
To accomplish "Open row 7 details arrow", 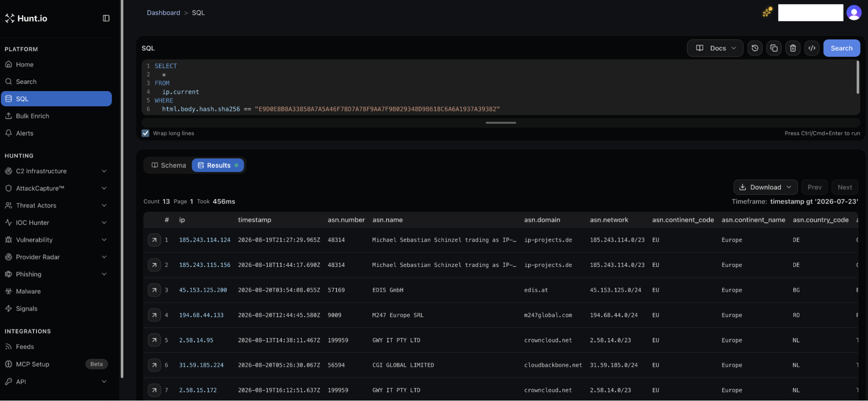I will [154, 391].
